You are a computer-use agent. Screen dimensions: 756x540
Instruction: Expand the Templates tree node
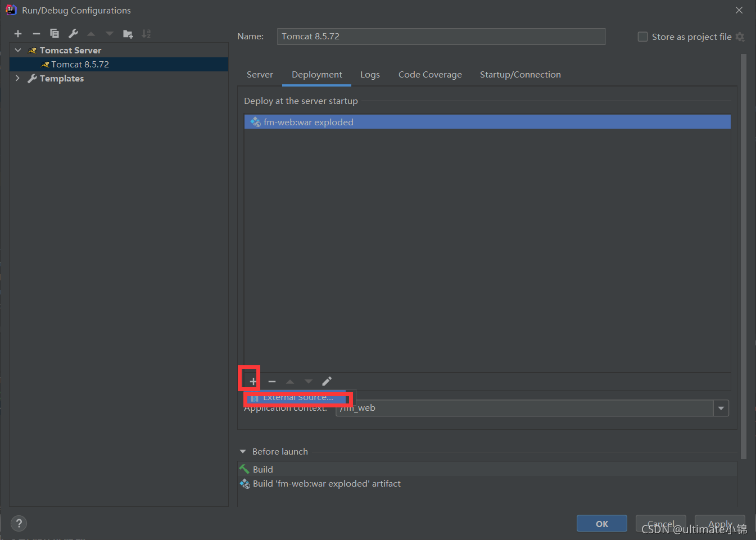pyautogui.click(x=18, y=78)
